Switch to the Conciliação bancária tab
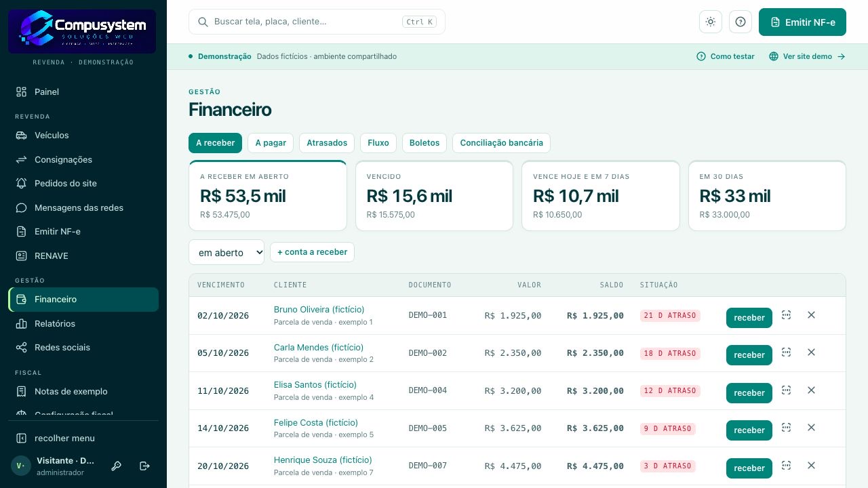The height and width of the screenshot is (488, 868). (501, 143)
